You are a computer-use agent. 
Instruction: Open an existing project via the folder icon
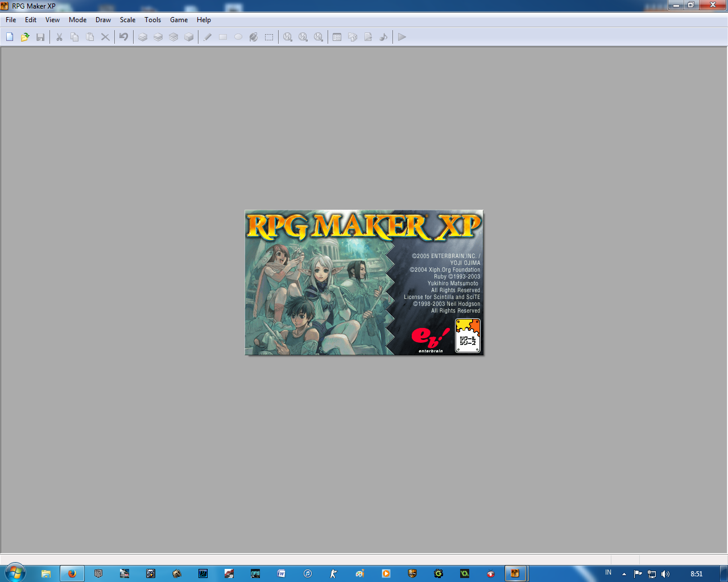[x=25, y=37]
